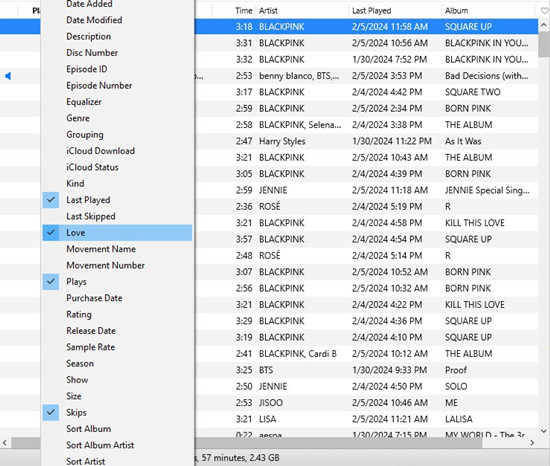Select the SQUARE TWO album row
The width and height of the screenshot is (550, 466).
(366, 92)
